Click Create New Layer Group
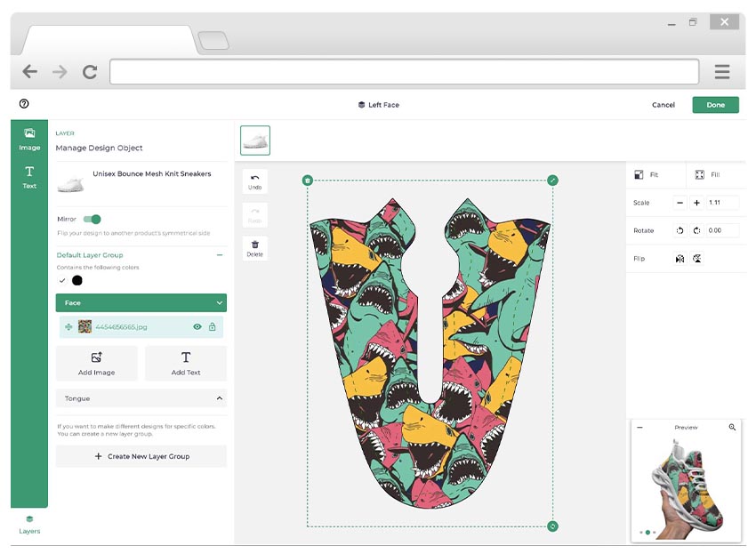756x554 pixels. tap(141, 456)
